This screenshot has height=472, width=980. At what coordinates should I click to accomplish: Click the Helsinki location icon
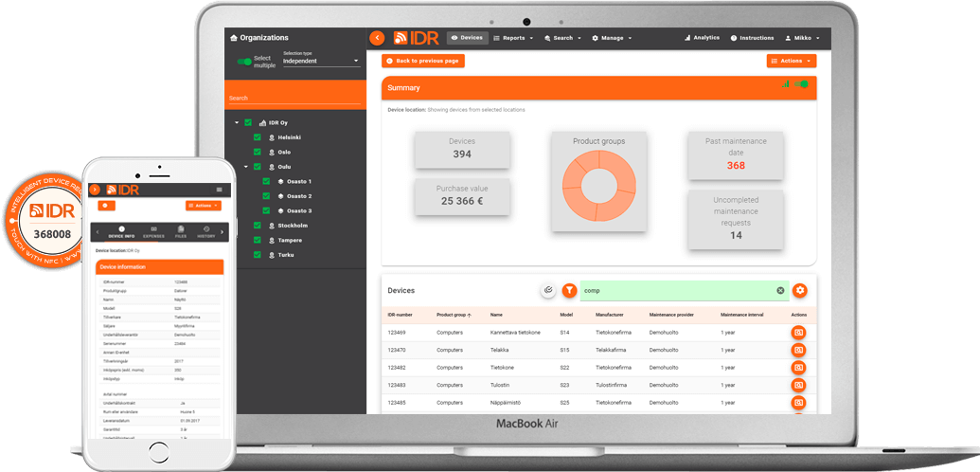272,137
